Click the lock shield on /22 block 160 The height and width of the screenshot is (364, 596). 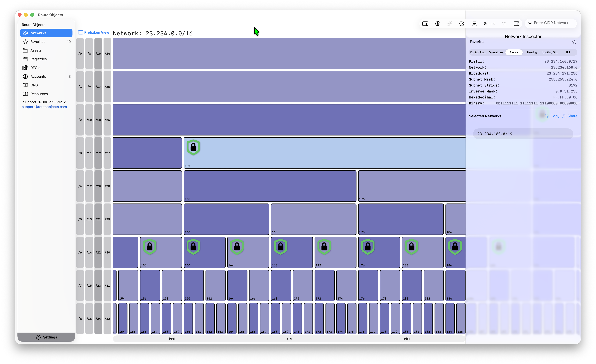click(x=193, y=246)
